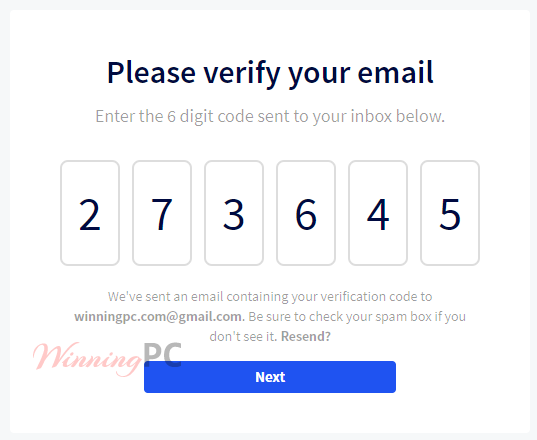Click the word "inbox" in subtitle
The image size is (537, 440).
(x=371, y=116)
